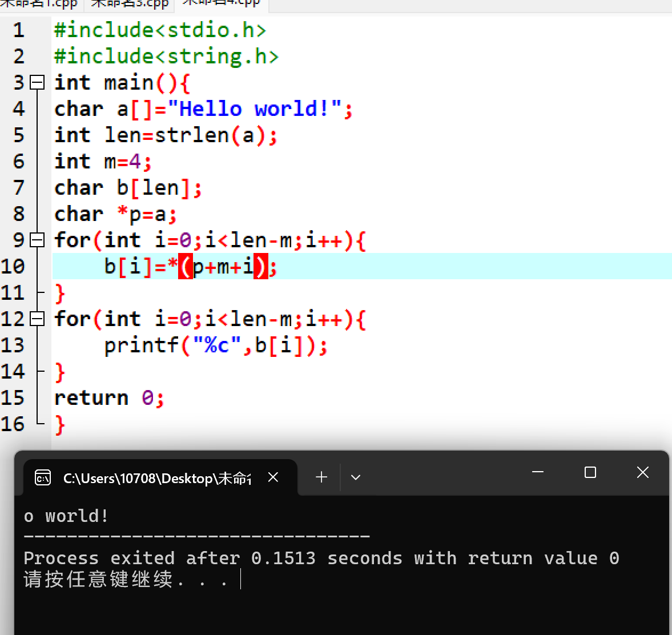Click line number 5 in the gutter
This screenshot has height=635, width=672.
pyautogui.click(x=19, y=135)
